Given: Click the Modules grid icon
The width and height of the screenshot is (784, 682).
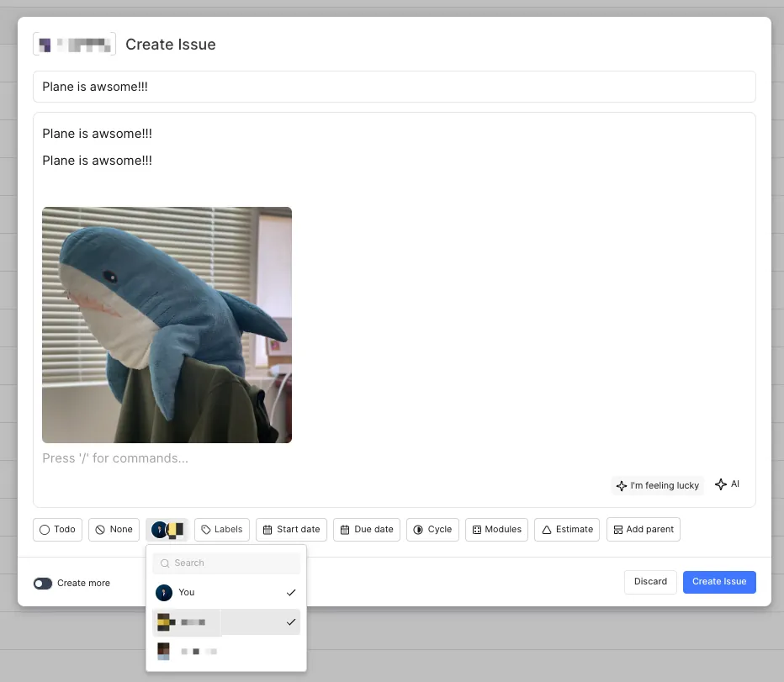Looking at the screenshot, I should tap(476, 530).
